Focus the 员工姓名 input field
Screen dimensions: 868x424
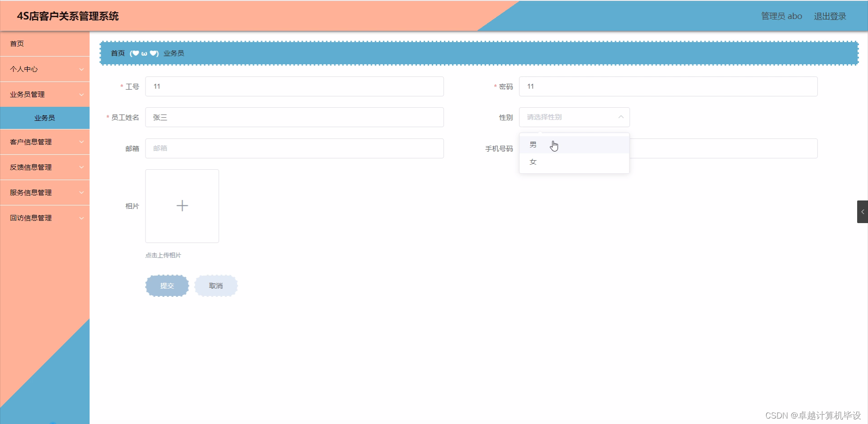tap(294, 117)
